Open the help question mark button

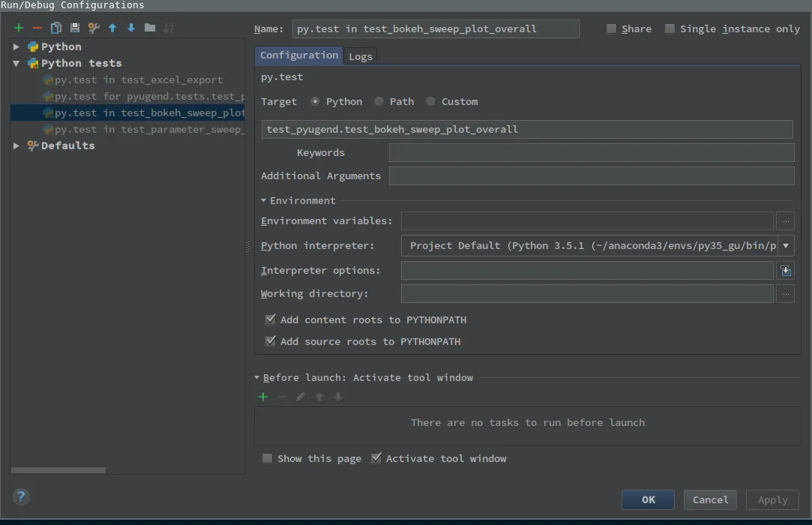coord(22,496)
